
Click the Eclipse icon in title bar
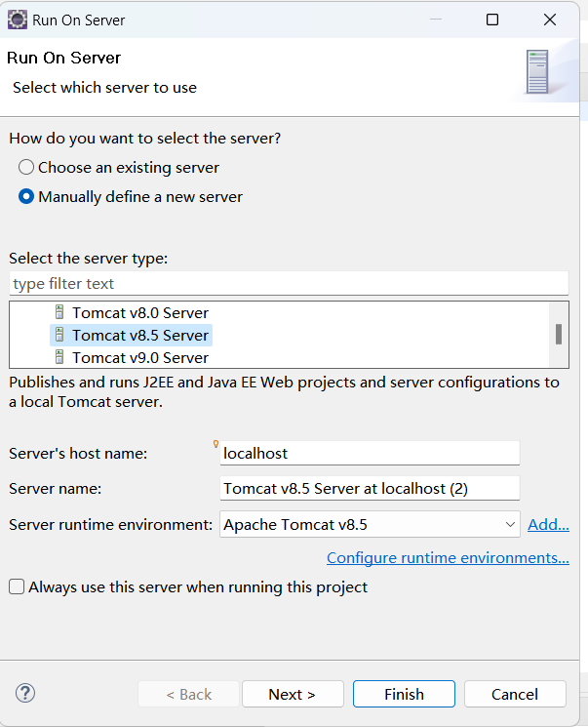(x=18, y=20)
